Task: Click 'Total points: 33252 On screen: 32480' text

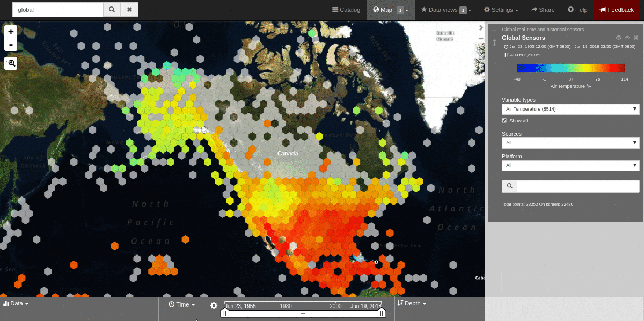Action: click(537, 204)
